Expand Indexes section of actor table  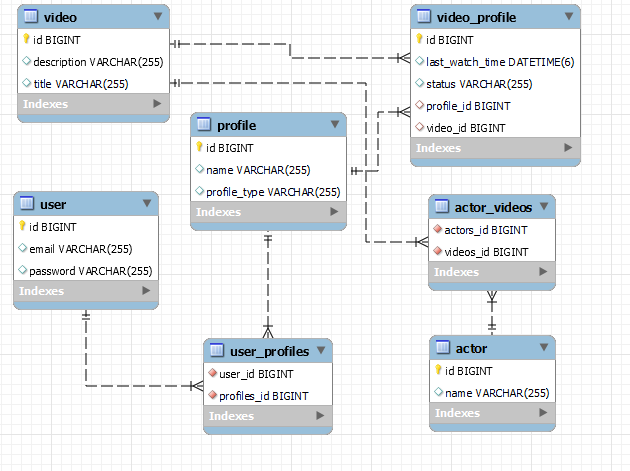point(543,413)
